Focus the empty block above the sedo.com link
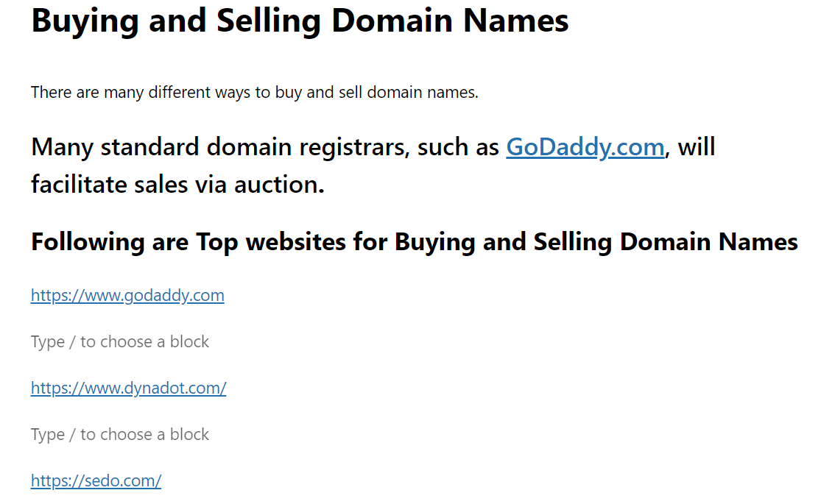The image size is (835, 504). click(x=120, y=434)
